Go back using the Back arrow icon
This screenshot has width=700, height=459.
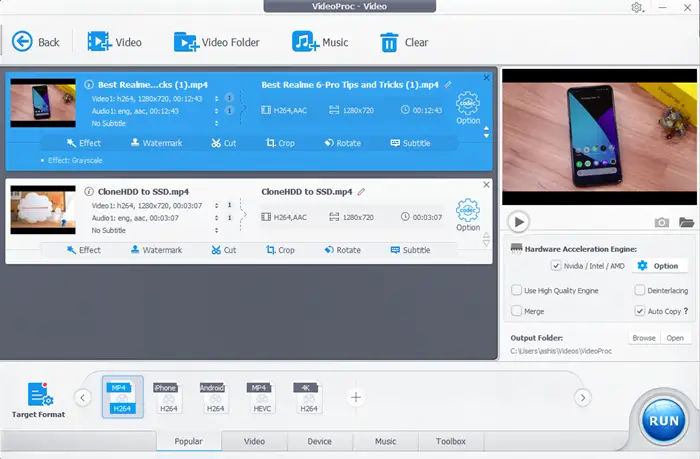22,42
